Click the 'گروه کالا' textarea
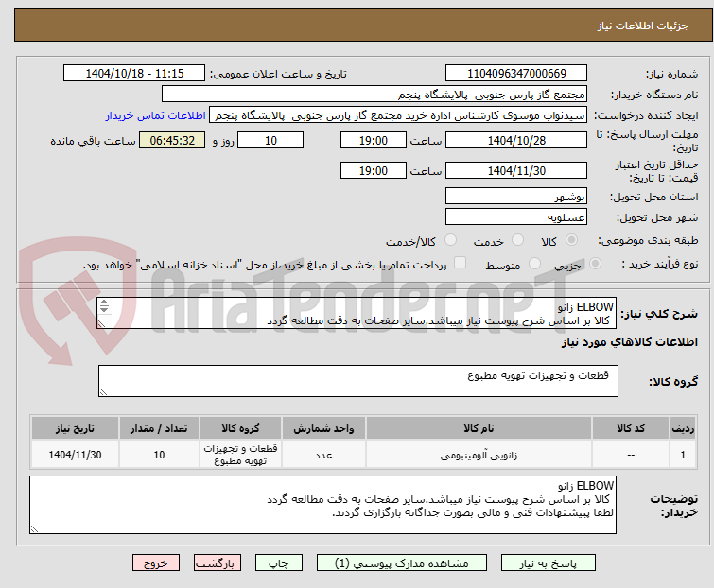 coord(357,381)
